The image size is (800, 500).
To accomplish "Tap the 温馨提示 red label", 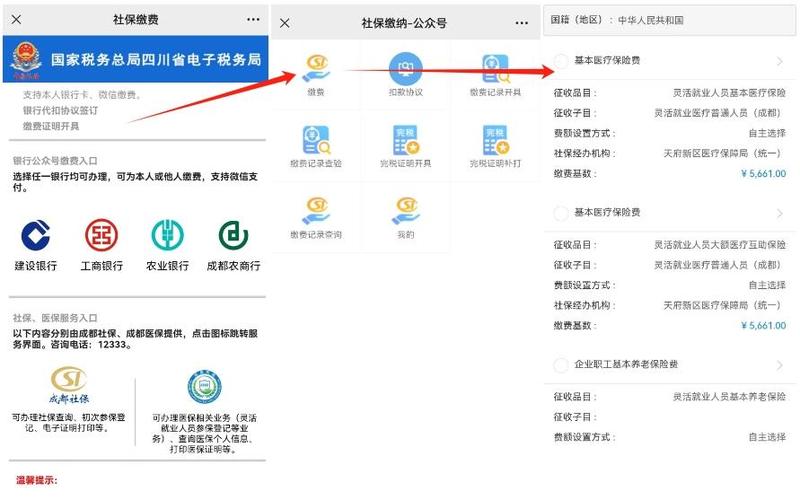I will [x=37, y=480].
